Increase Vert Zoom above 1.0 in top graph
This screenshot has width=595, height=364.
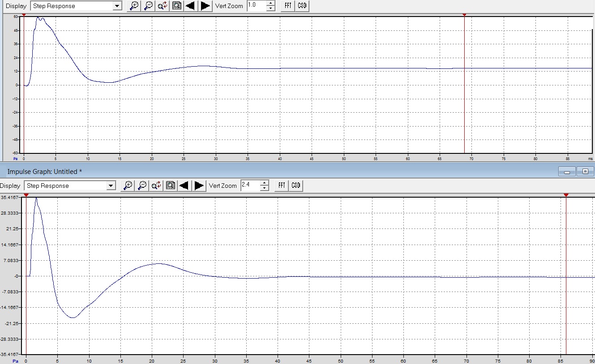point(271,4)
